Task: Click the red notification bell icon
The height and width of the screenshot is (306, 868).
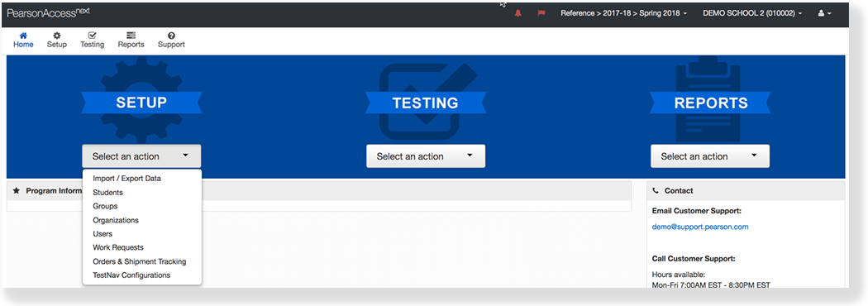Action: coord(518,13)
